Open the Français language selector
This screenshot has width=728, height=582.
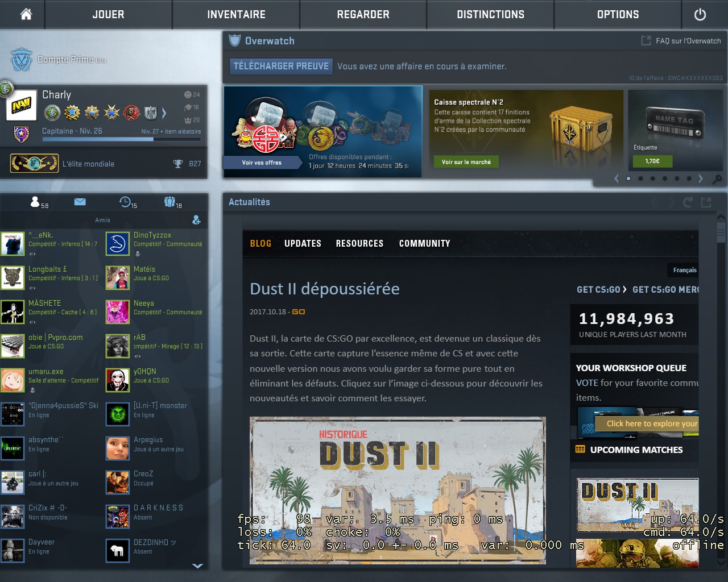[685, 270]
